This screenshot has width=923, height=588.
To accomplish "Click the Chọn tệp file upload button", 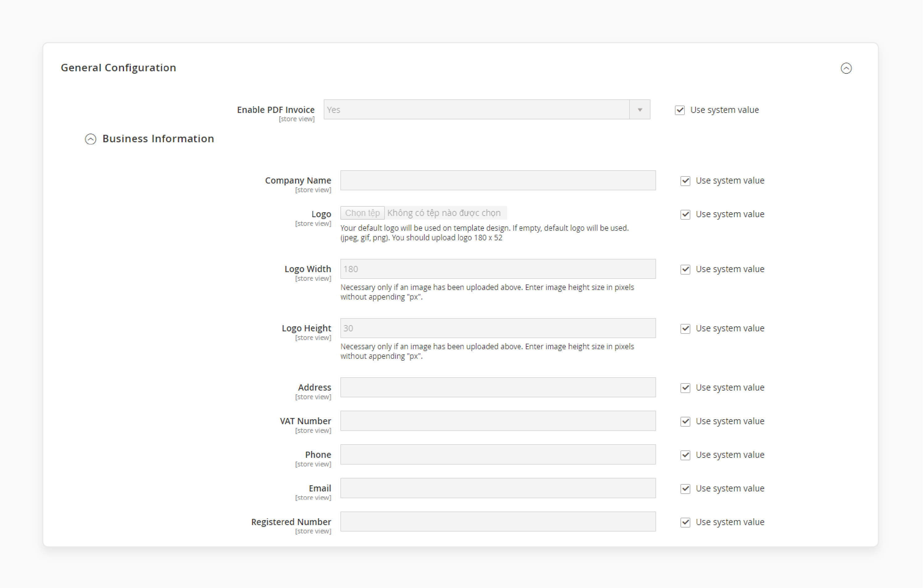I will point(362,213).
